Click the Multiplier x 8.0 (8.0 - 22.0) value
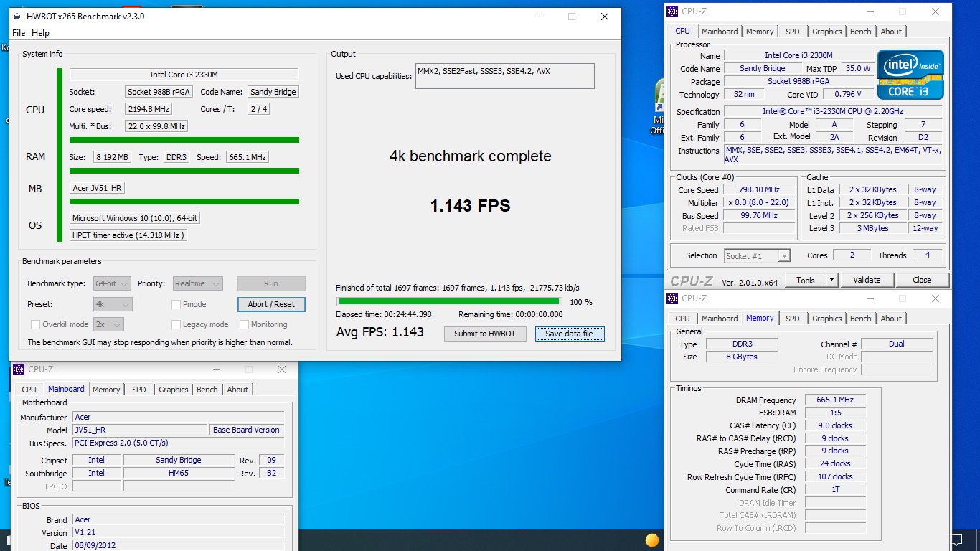 759,203
